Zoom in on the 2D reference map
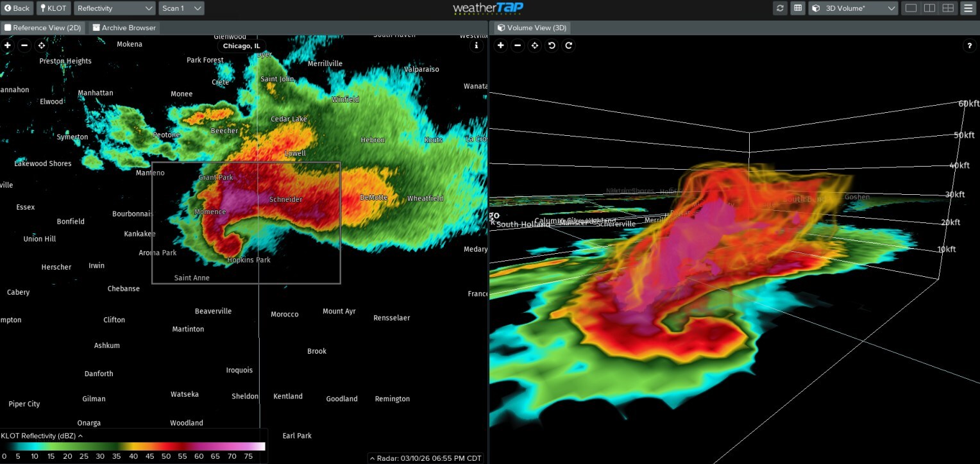The image size is (980, 464). (8, 46)
